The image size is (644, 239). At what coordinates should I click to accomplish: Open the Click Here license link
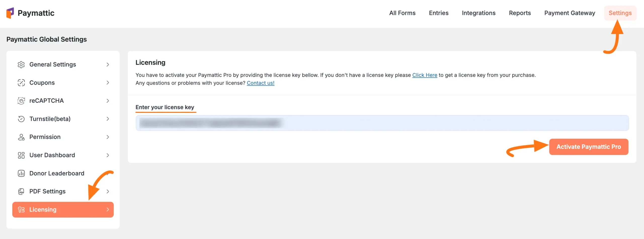(x=425, y=75)
